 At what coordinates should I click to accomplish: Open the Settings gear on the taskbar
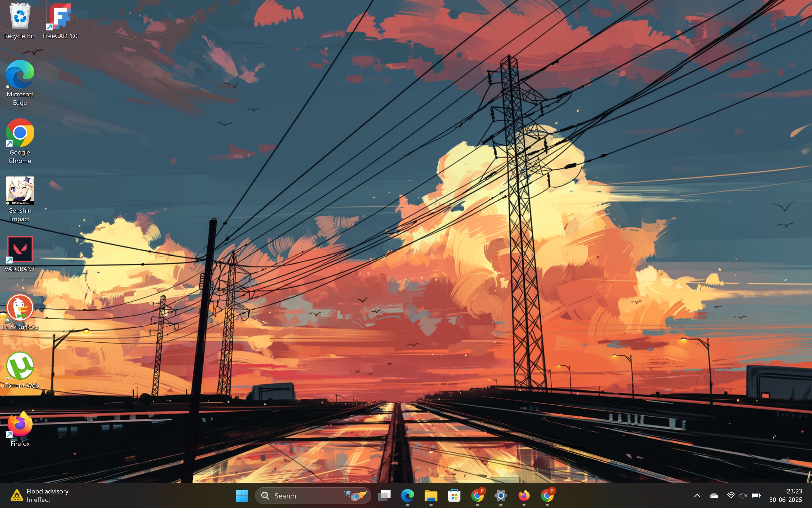point(501,496)
